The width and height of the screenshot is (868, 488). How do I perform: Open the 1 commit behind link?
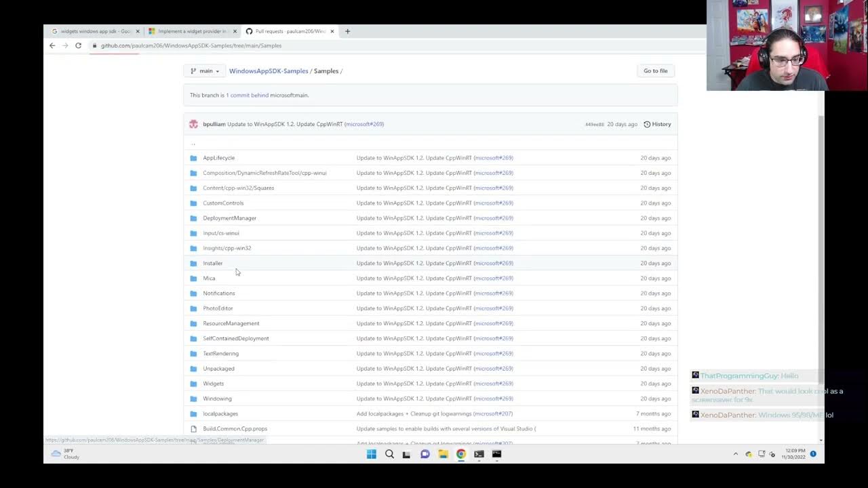(x=247, y=96)
